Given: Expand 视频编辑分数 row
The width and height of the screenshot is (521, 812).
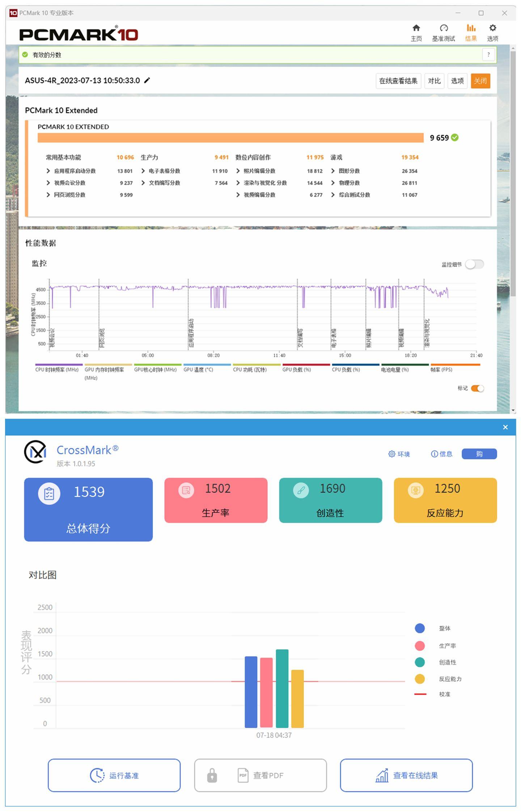Looking at the screenshot, I should tap(238, 195).
